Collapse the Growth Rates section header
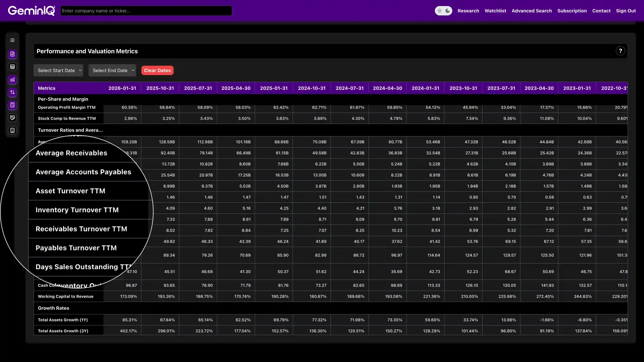 pos(53,308)
